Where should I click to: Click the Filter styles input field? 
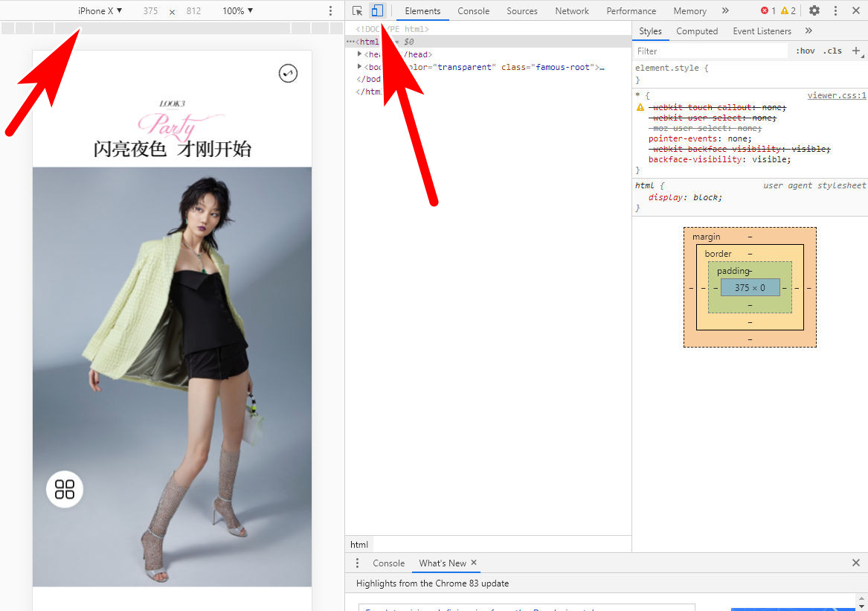710,51
